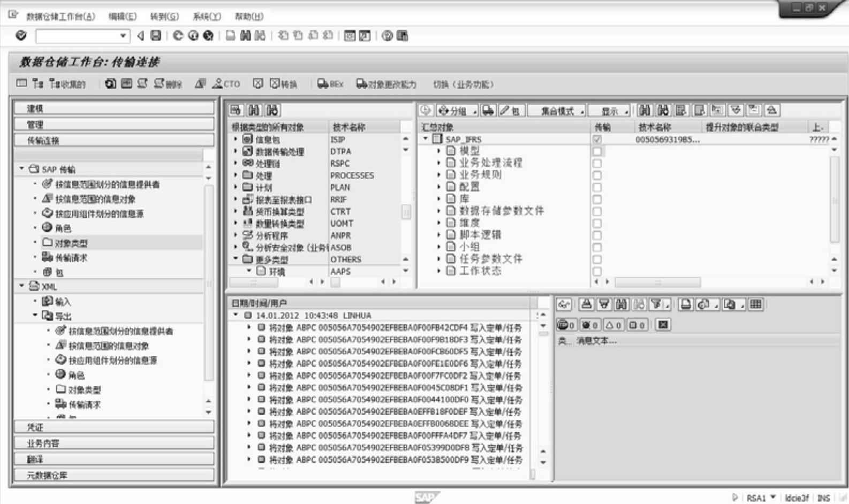The height and width of the screenshot is (504, 849).
Task: Click the Find binoculars icon in standard toolbar
Action: click(x=245, y=35)
